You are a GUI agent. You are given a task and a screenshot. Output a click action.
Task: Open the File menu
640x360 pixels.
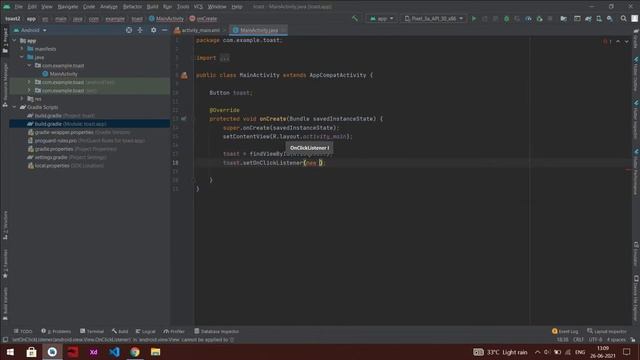[x=19, y=7]
